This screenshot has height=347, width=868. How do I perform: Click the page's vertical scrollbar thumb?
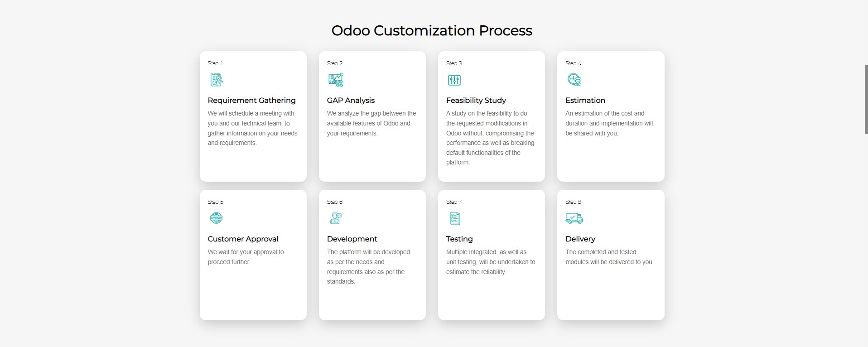point(866,100)
